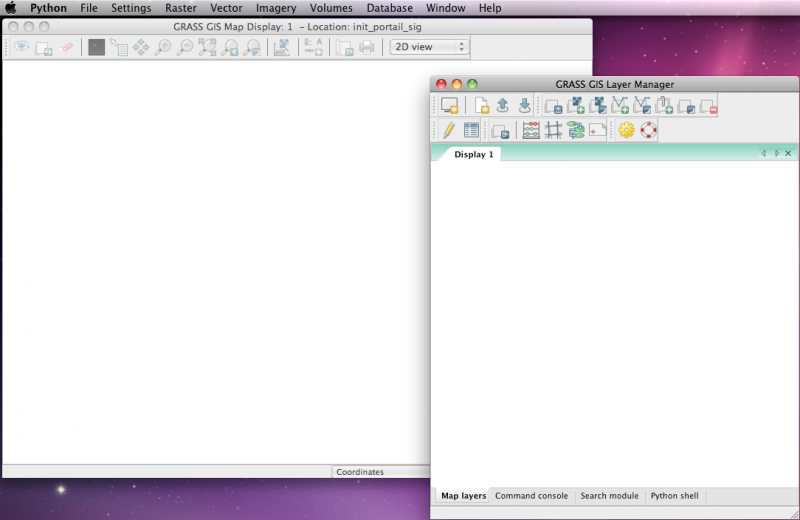The width and height of the screenshot is (800, 520).
Task: Select the Pan tool in map toolbar
Action: [141, 47]
